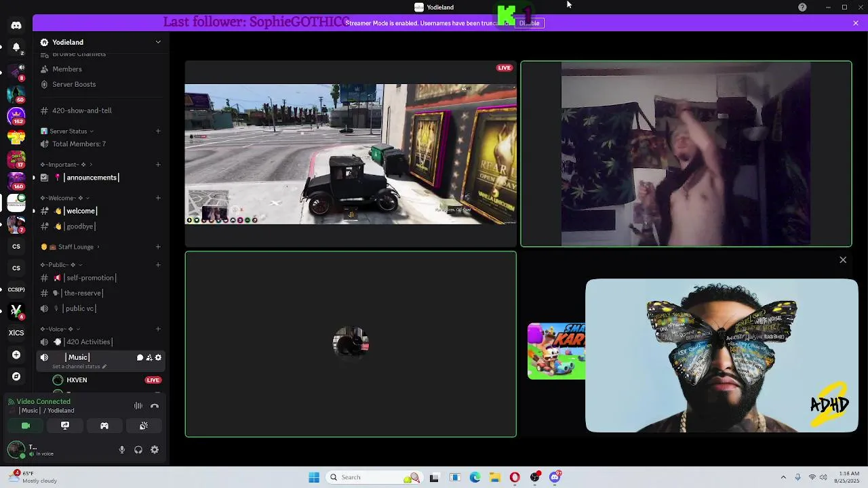868x488 pixels.
Task: Select the server icon with 50 badge
Action: pos(16,94)
